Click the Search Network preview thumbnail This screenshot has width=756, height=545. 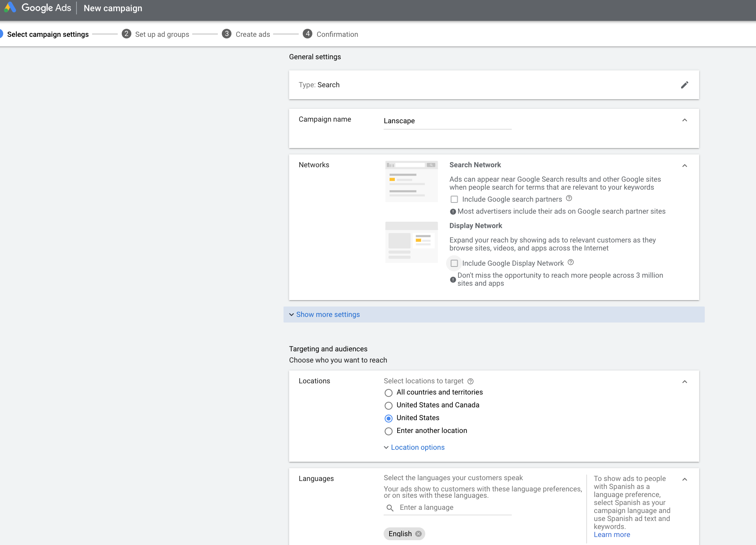(x=411, y=181)
